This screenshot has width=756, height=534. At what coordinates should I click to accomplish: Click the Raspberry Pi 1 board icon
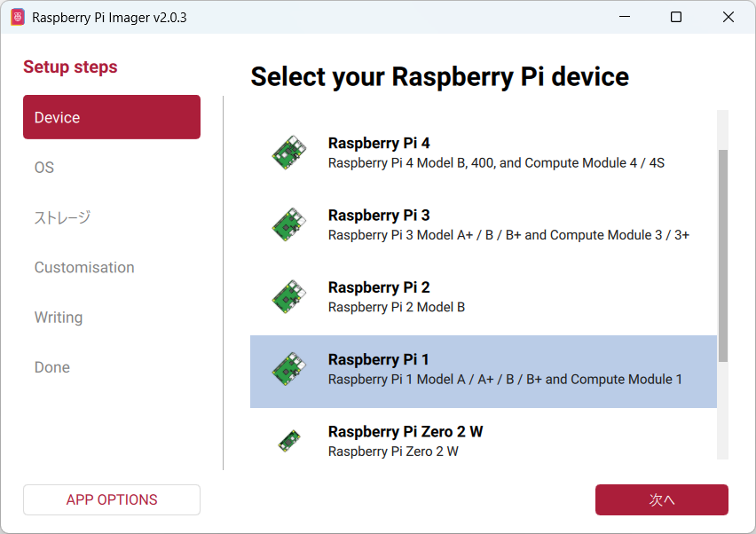288,369
